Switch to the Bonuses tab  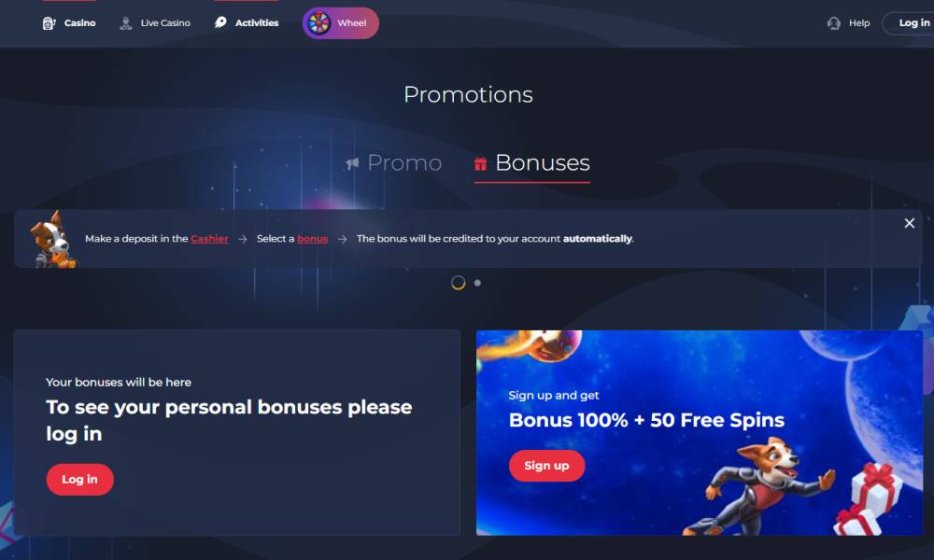pyautogui.click(x=532, y=163)
